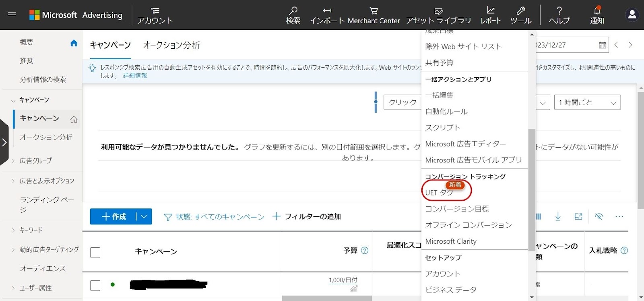The image size is (644, 301).
Task: Open Microsoft 広告エディター menu item
Action: click(x=466, y=144)
